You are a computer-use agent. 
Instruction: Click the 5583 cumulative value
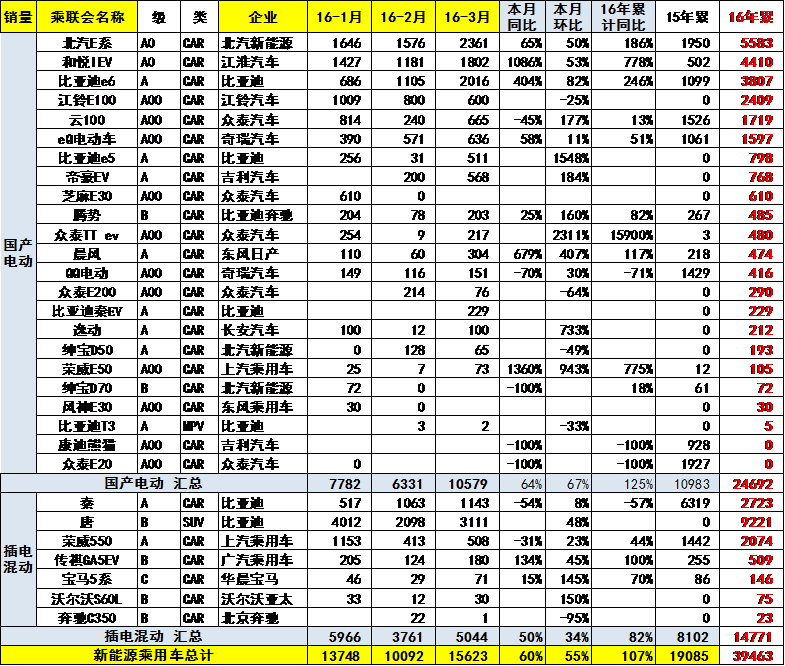[x=755, y=43]
